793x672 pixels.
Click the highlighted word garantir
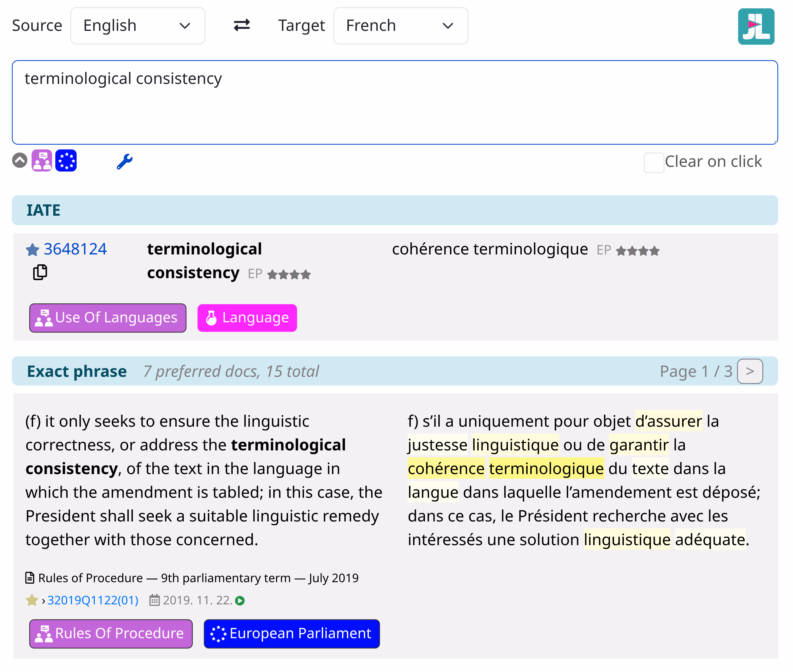pyautogui.click(x=639, y=445)
